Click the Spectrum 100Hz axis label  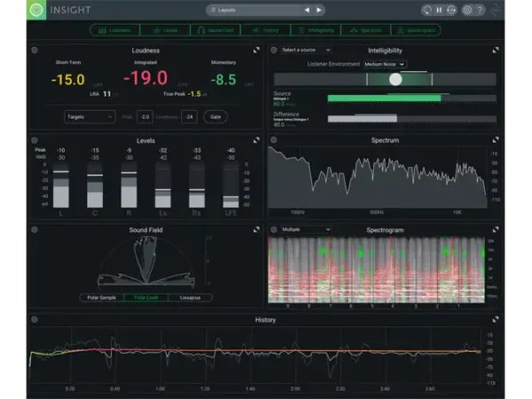[x=298, y=213]
